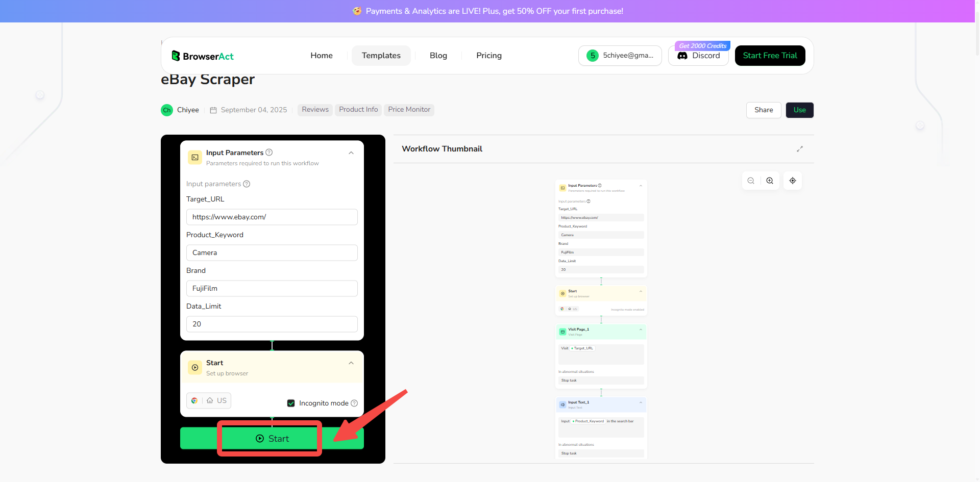980x482 pixels.
Task: Click the Incognito mode help icon
Action: (x=354, y=403)
